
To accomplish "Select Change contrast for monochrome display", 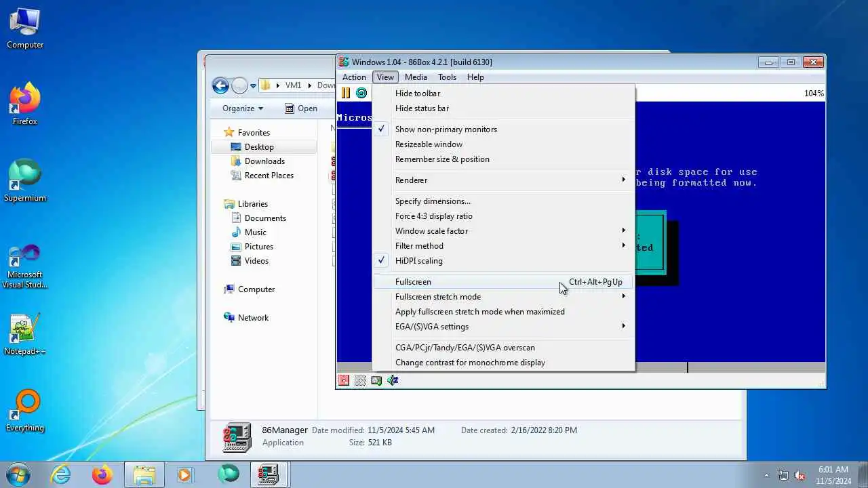I will pyautogui.click(x=504, y=363).
